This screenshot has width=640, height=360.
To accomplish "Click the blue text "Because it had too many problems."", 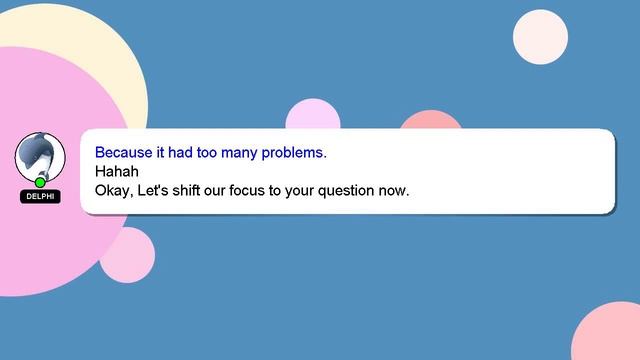I will (211, 153).
